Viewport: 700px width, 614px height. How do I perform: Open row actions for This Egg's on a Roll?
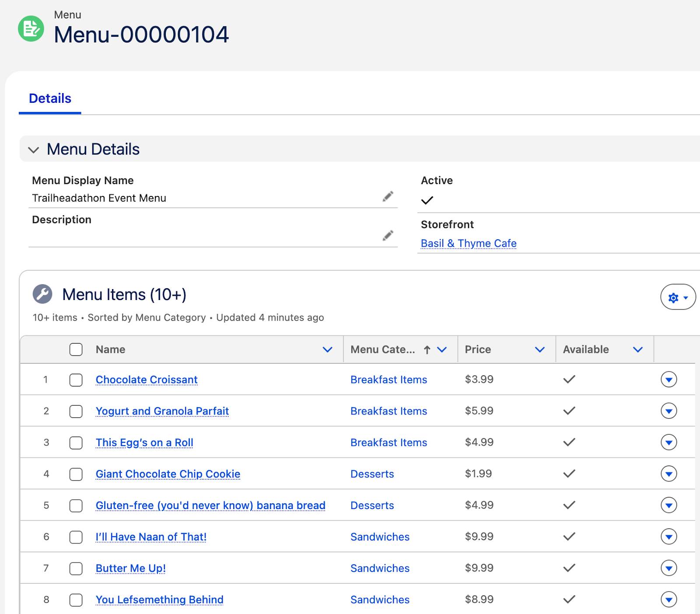click(669, 442)
